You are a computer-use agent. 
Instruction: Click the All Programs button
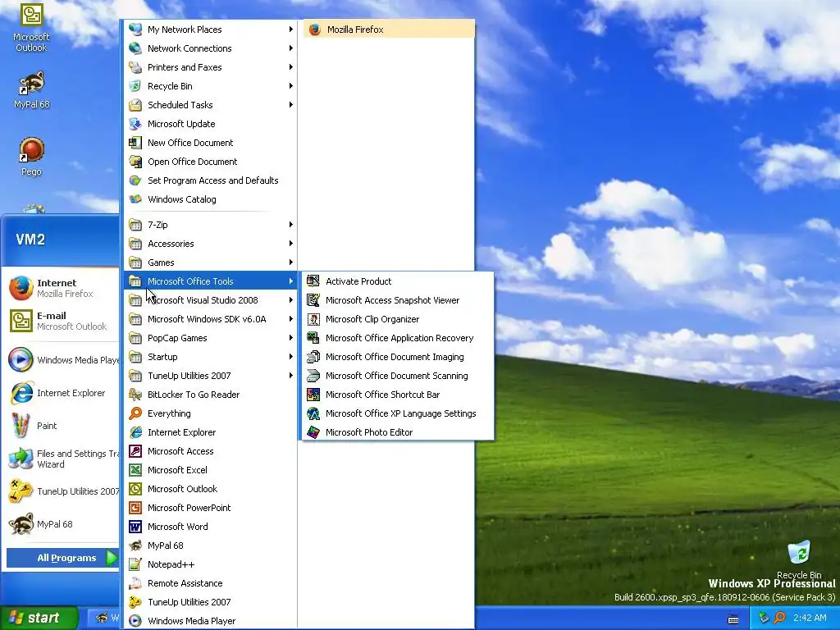pyautogui.click(x=62, y=558)
